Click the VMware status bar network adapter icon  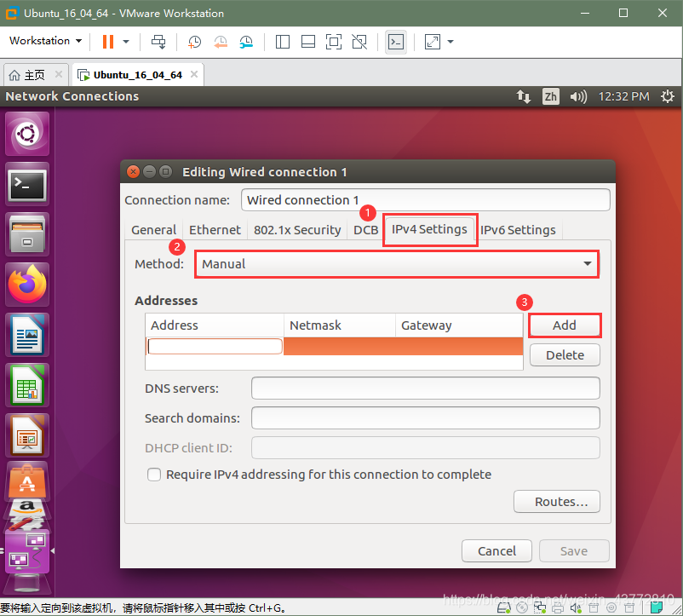click(x=540, y=607)
